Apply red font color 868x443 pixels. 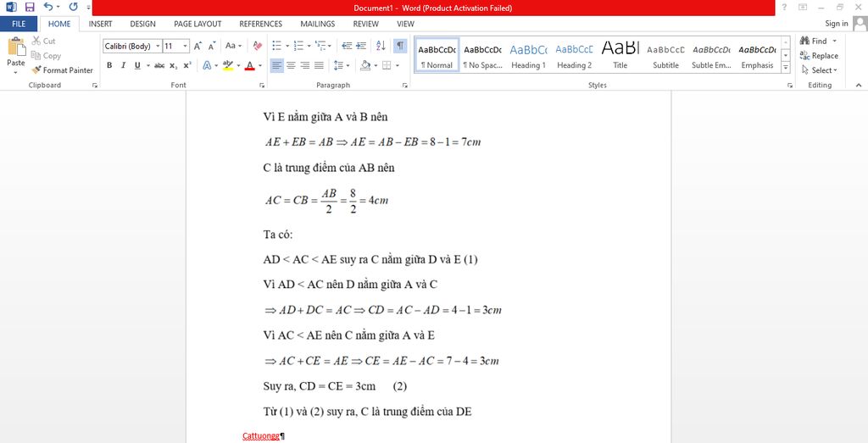click(250, 65)
